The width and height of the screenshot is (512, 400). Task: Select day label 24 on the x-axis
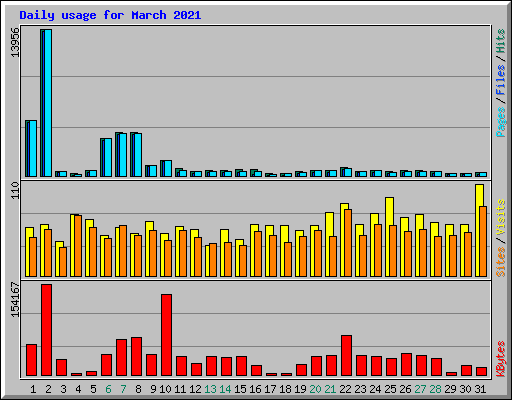click(375, 389)
